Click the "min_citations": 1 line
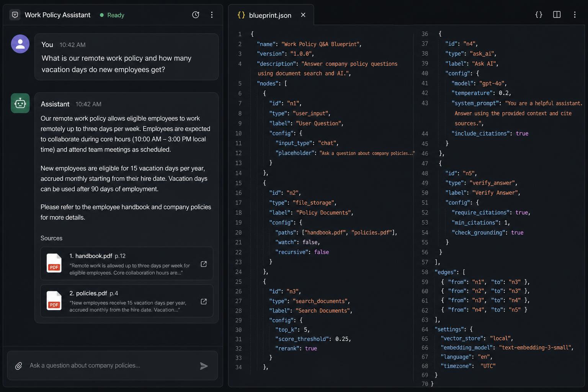Viewport: 588px width, 392px height. pos(481,222)
